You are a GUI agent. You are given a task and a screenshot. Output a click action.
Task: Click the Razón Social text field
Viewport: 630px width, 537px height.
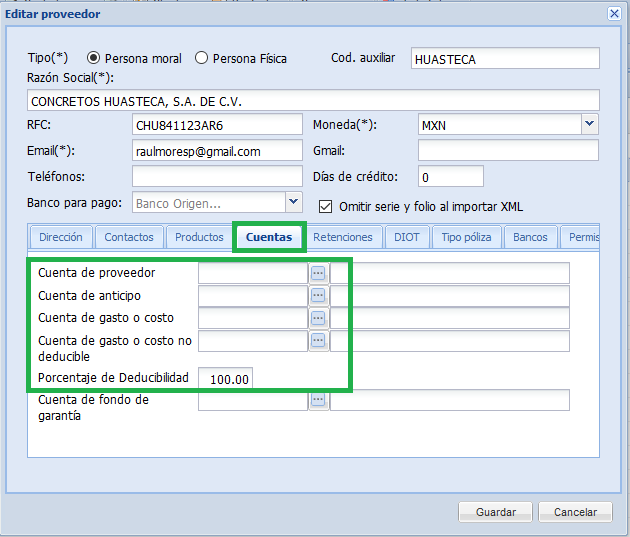tap(313, 100)
